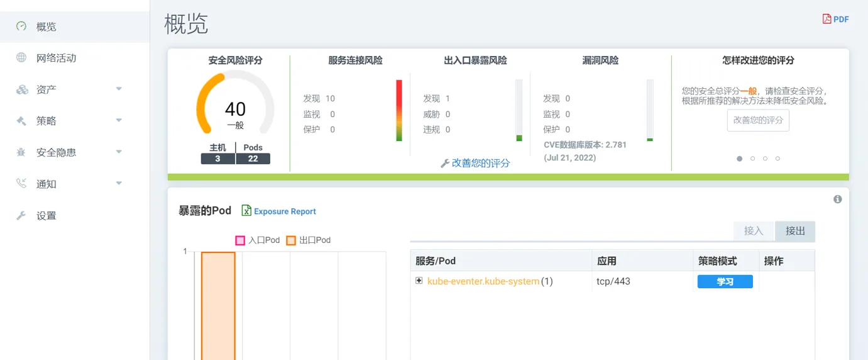Image resolution: width=868 pixels, height=360 pixels.
Task: Select the third carousel dot
Action: pyautogui.click(x=765, y=159)
